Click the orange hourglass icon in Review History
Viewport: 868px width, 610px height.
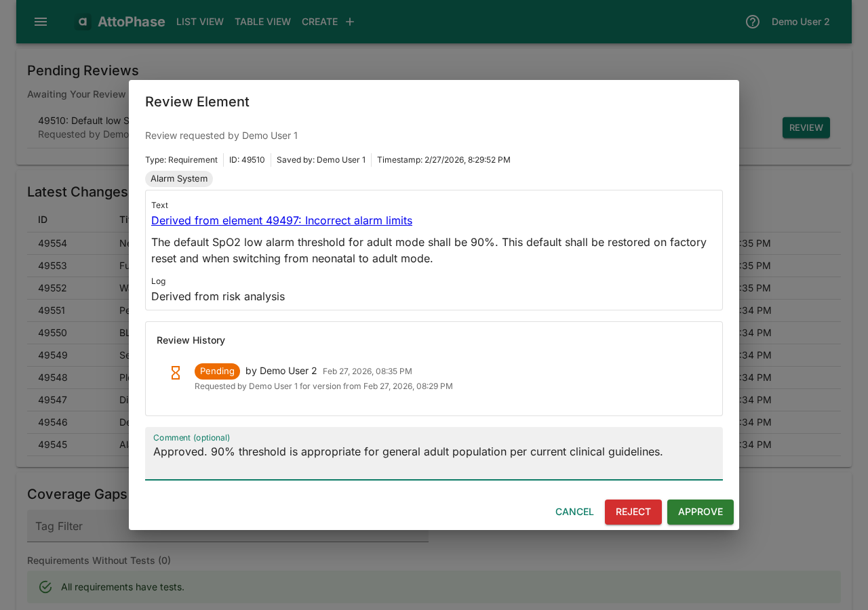175,373
